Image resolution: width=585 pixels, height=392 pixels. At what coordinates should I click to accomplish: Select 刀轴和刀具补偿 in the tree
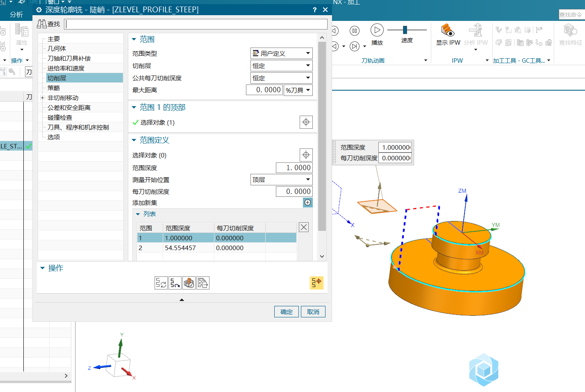pyautogui.click(x=69, y=59)
